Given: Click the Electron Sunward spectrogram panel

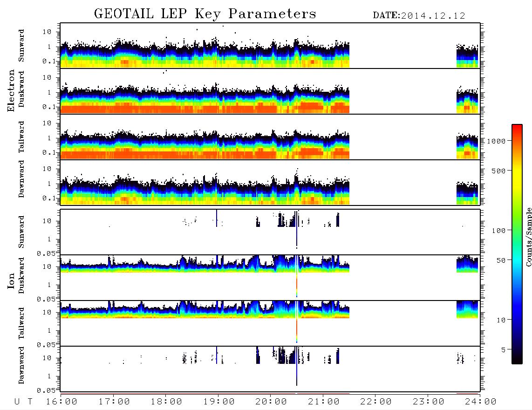Looking at the screenshot, I should click(x=270, y=46).
